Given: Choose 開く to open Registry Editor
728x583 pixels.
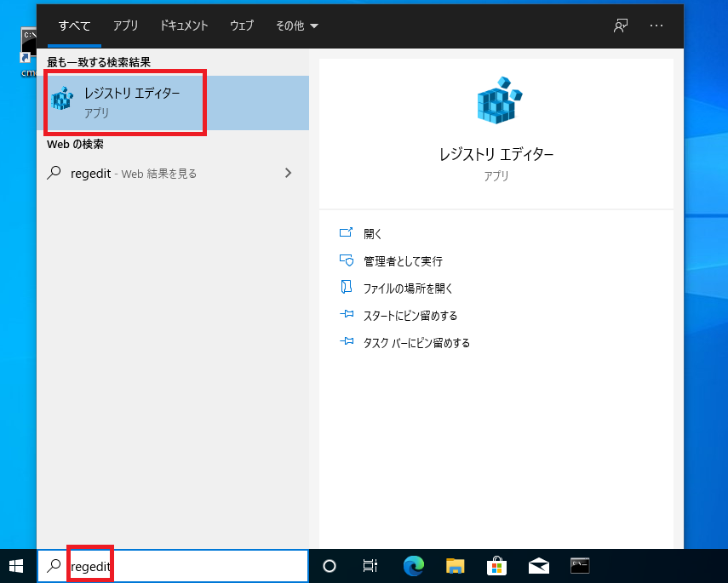Looking at the screenshot, I should (x=372, y=233).
